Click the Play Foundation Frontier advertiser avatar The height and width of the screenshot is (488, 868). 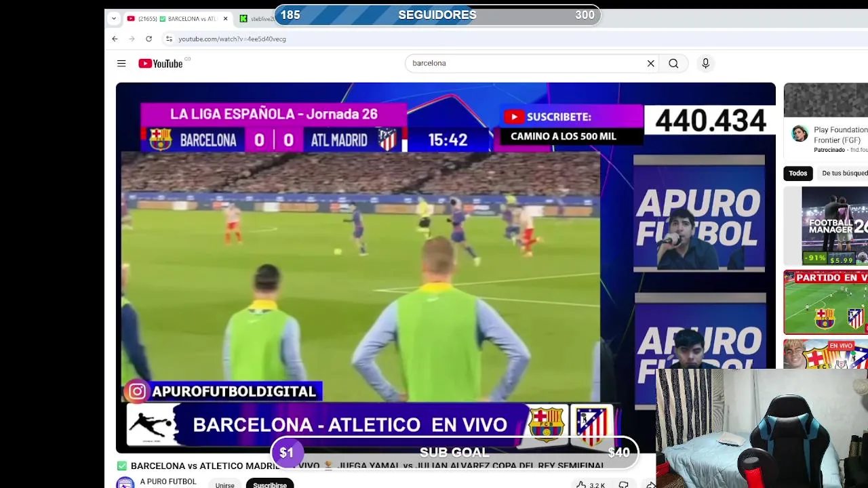(x=800, y=133)
